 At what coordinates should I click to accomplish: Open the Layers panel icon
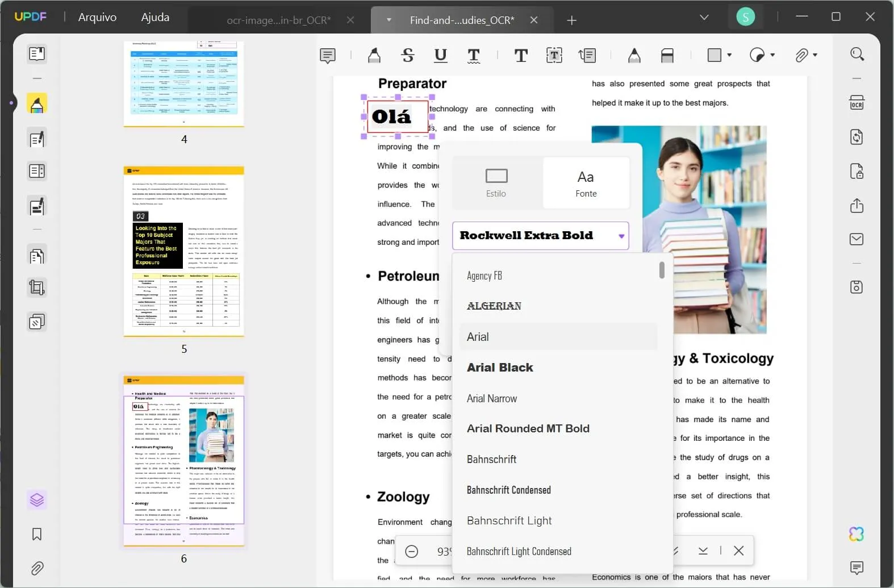(x=37, y=500)
